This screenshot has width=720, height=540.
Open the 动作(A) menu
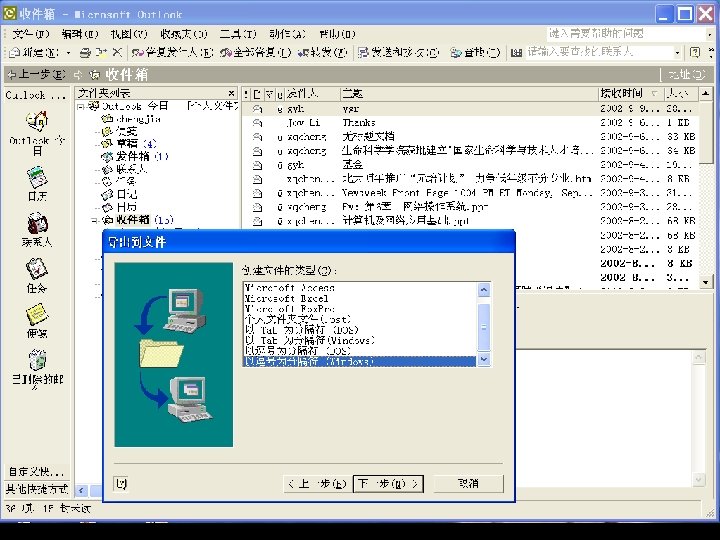click(287, 34)
